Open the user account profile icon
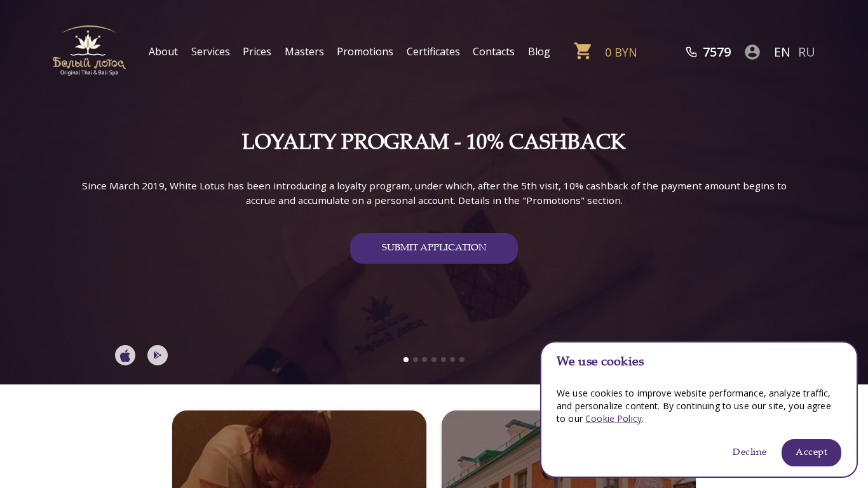 (x=752, y=52)
